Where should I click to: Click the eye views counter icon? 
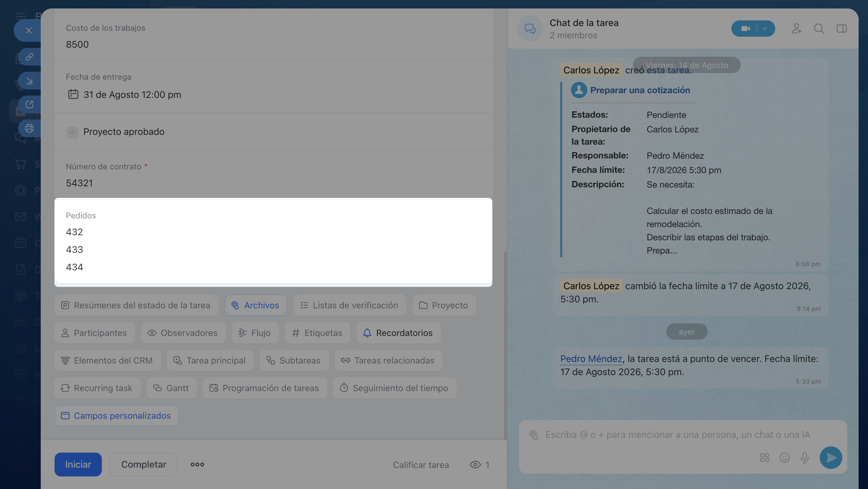475,465
